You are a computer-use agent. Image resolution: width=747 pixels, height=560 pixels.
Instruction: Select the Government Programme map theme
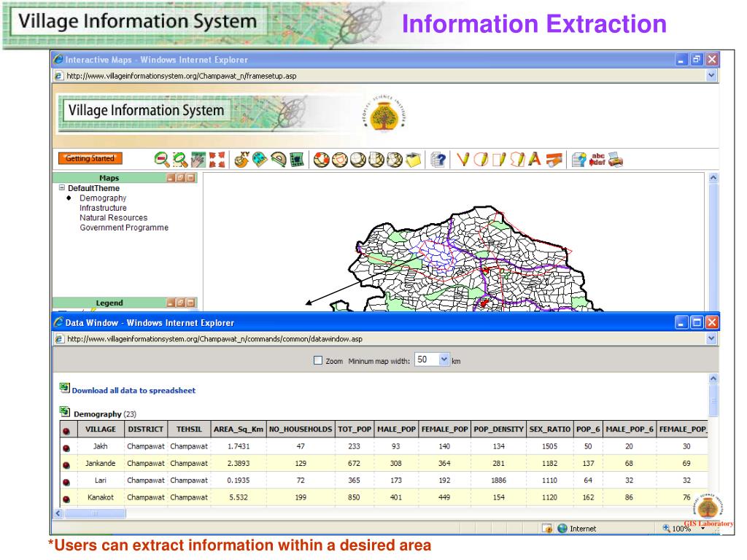[x=124, y=227]
